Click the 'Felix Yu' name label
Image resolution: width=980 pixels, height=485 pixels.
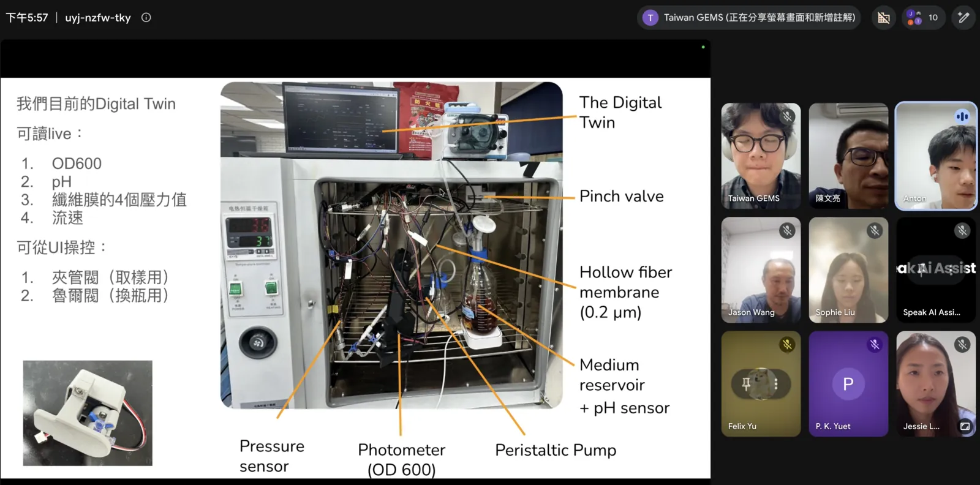tap(742, 426)
